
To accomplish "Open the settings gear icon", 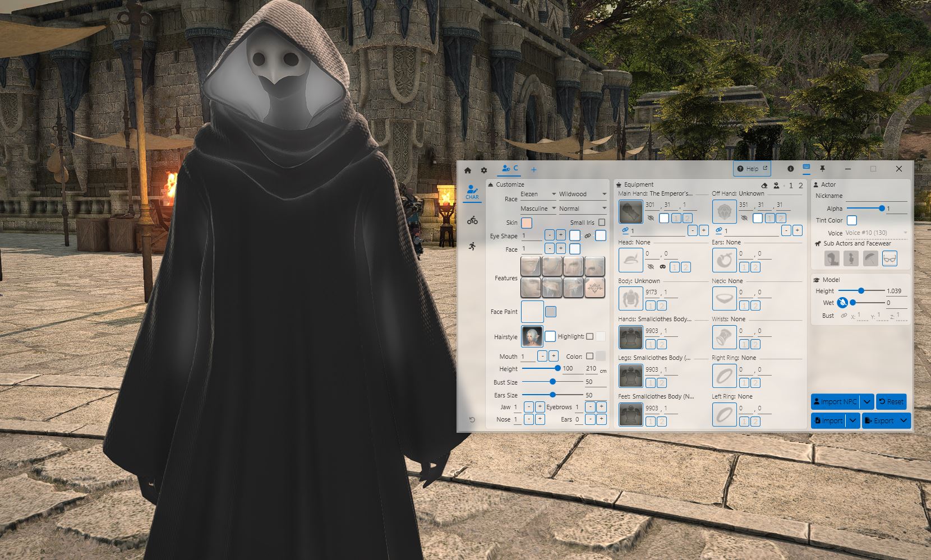I will pyautogui.click(x=484, y=170).
